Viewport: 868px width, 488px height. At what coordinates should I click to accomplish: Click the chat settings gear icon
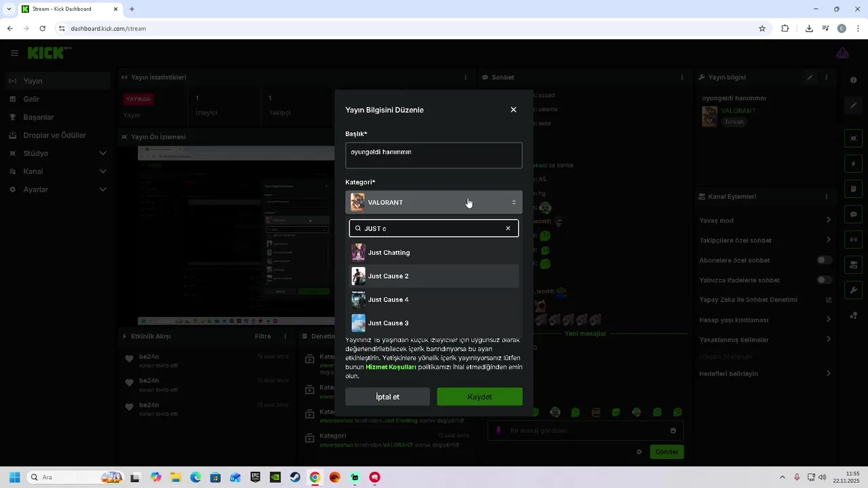point(639,452)
